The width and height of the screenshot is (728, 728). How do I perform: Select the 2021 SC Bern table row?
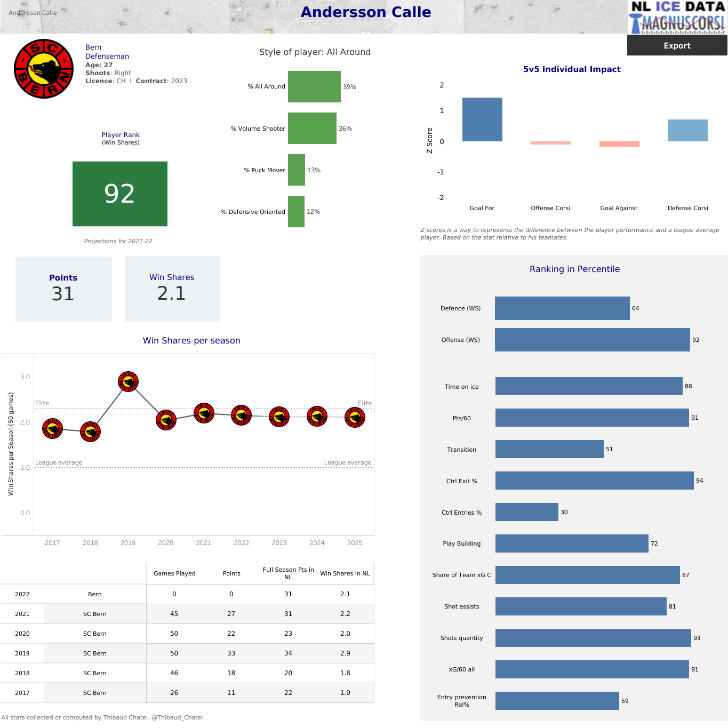[x=187, y=614]
